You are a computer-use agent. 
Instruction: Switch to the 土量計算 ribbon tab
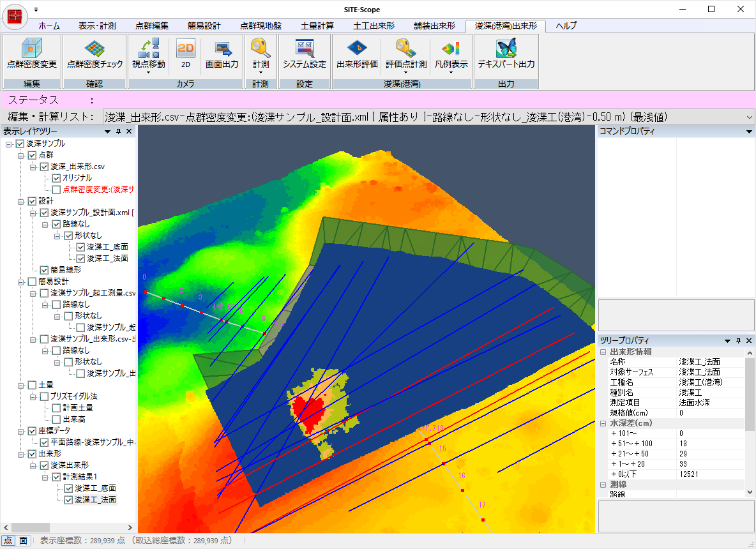click(316, 26)
